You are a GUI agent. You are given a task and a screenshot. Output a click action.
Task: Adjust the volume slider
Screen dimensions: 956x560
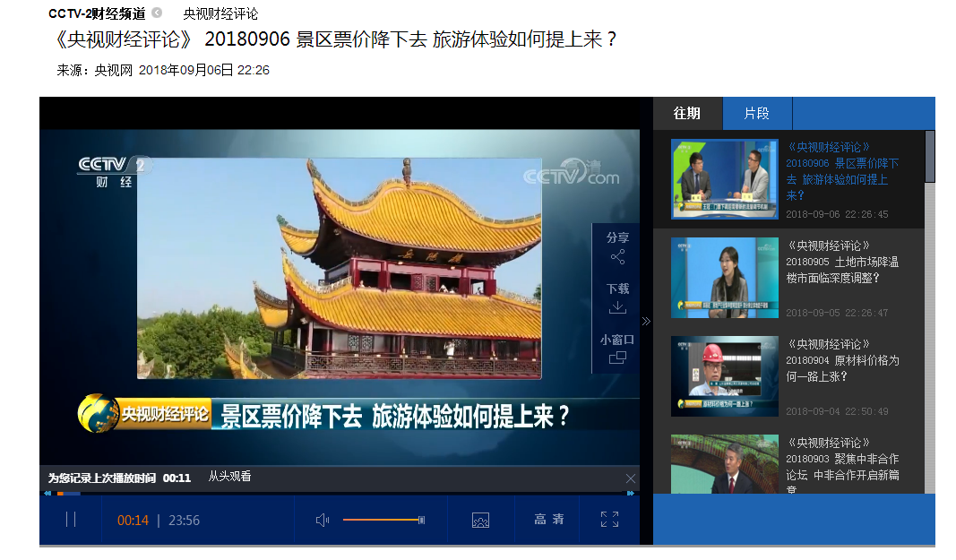[383, 520]
